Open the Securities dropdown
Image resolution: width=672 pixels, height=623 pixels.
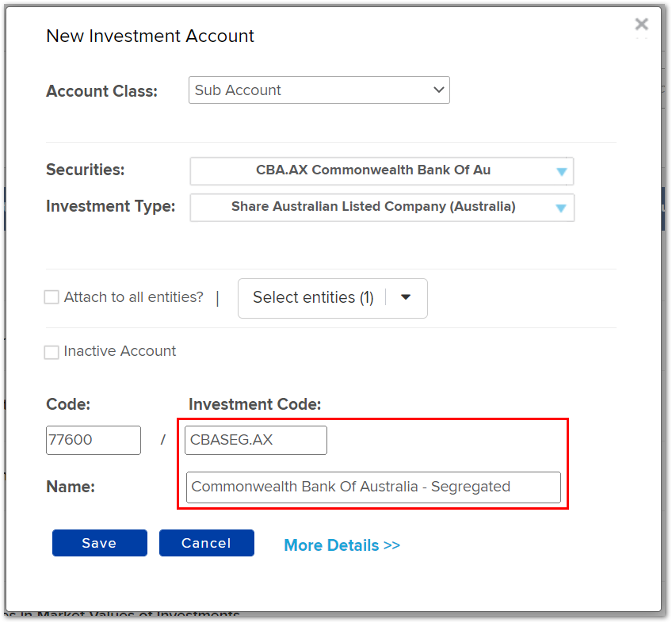point(381,171)
